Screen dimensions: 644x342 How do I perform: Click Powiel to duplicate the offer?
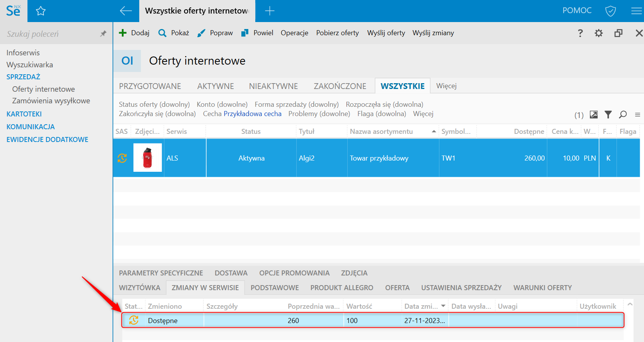257,33
